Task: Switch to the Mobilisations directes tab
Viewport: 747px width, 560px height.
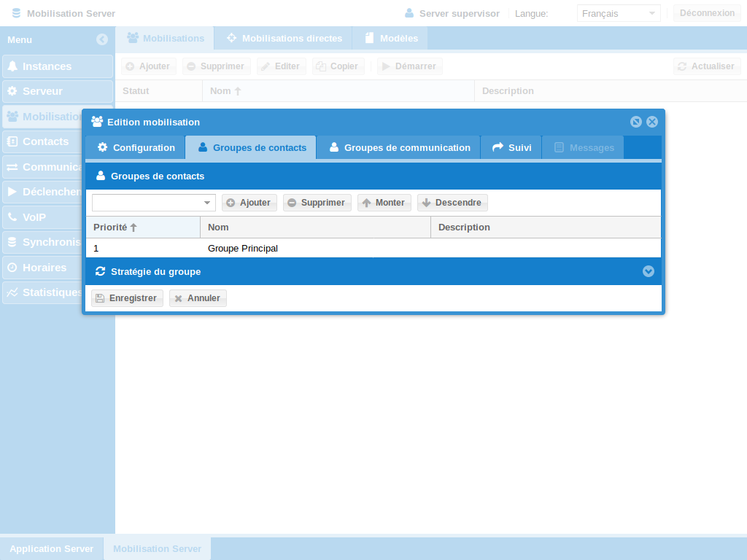Action: coord(284,38)
